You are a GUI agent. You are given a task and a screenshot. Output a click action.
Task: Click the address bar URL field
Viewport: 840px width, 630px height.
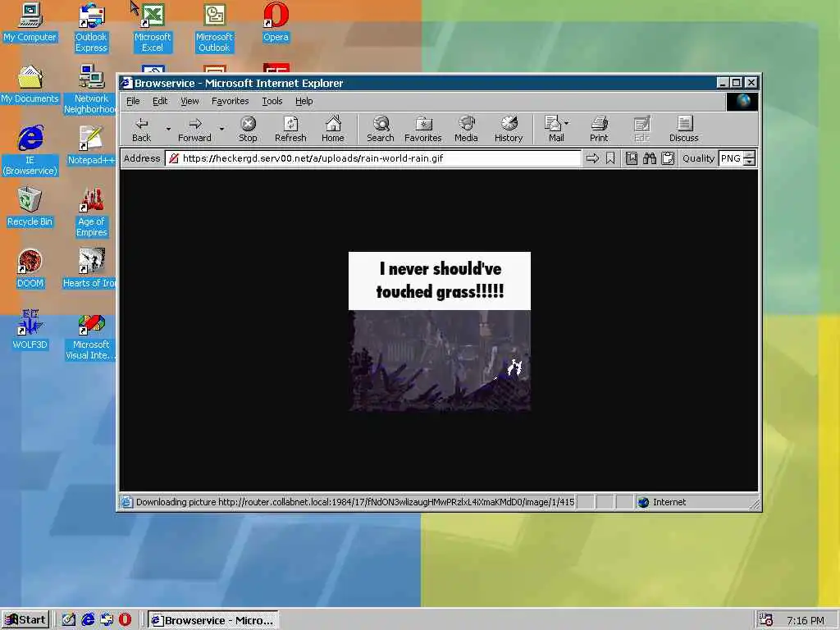point(373,158)
